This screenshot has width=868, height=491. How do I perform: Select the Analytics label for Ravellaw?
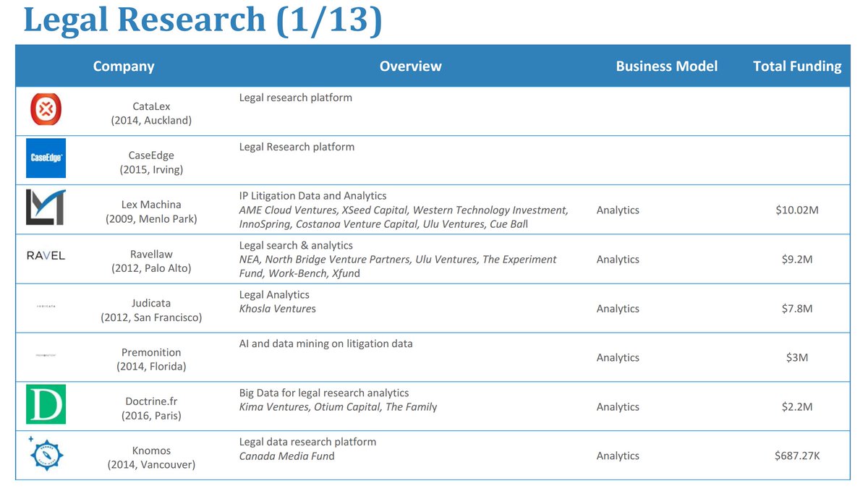(x=618, y=259)
